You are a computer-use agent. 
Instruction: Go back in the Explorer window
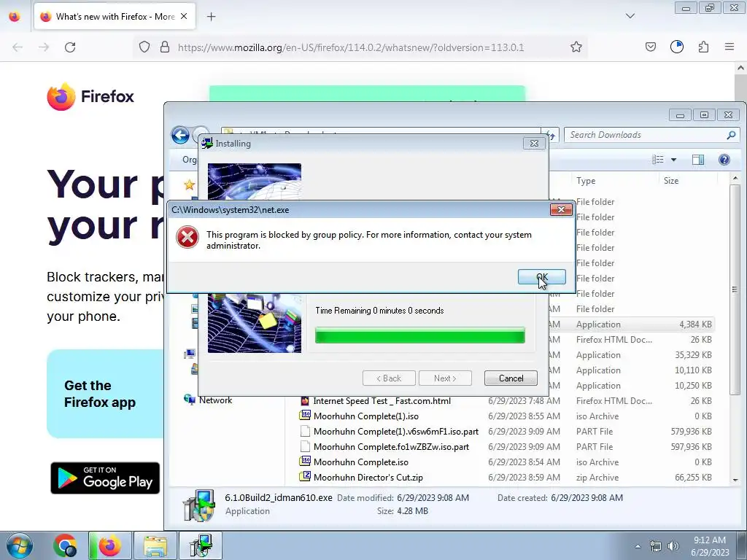click(181, 135)
